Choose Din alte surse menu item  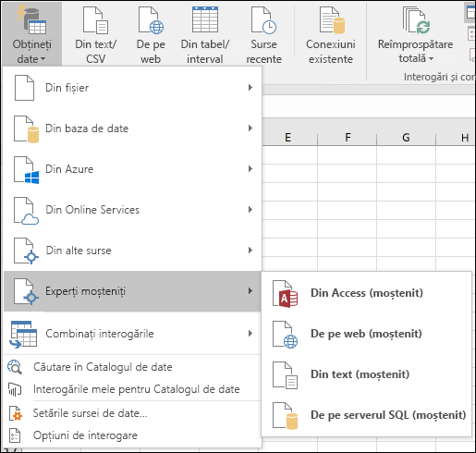[x=132, y=251]
